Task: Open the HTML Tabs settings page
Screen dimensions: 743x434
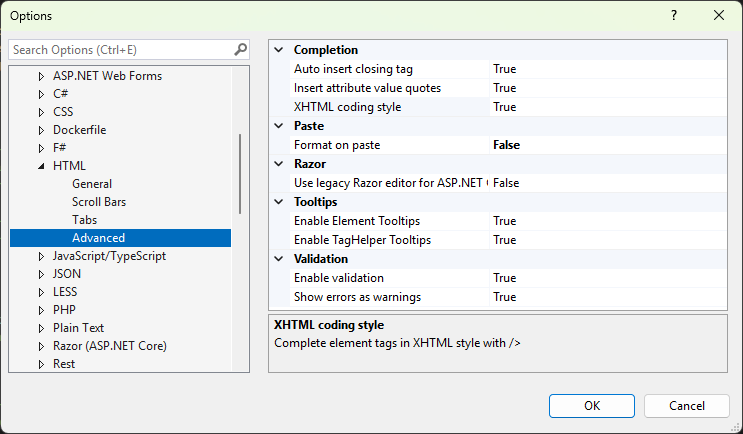Action: 84,220
